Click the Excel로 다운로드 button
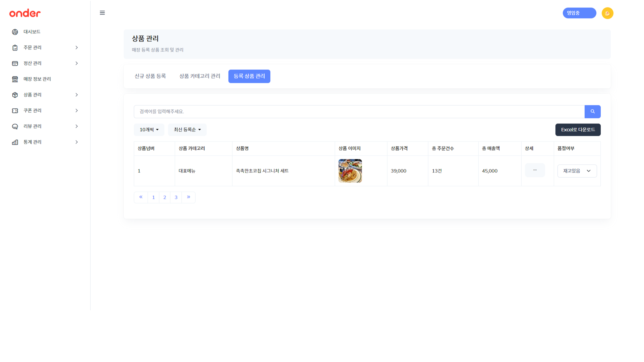This screenshot has height=362, width=644. 578,130
